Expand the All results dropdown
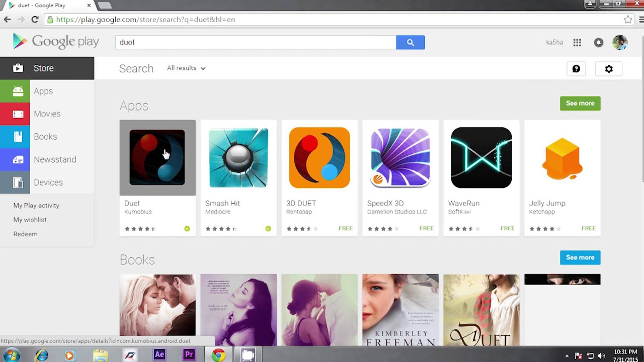 coord(186,68)
